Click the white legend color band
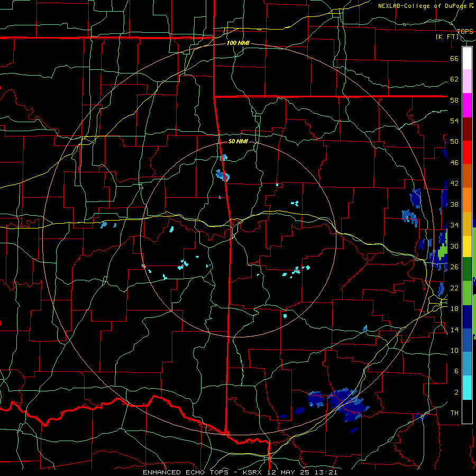This screenshot has width=476, height=476. pos(467,58)
